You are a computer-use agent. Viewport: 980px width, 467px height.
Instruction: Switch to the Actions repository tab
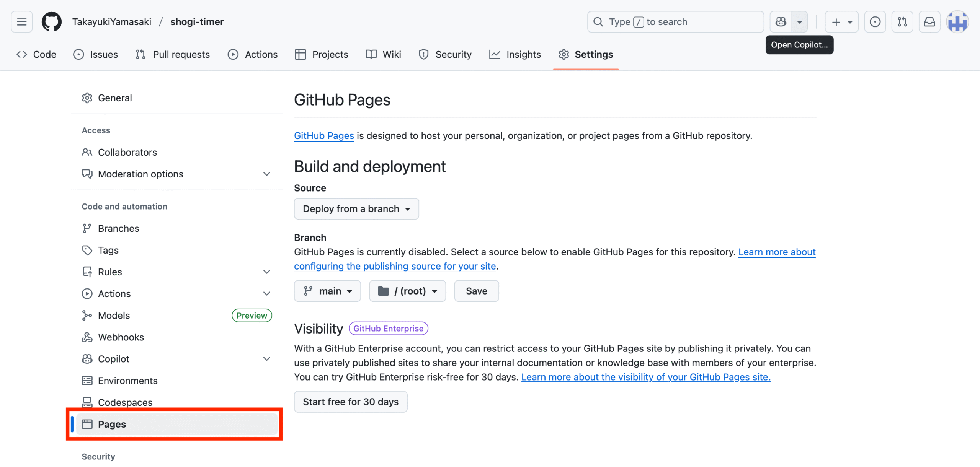pyautogui.click(x=253, y=54)
